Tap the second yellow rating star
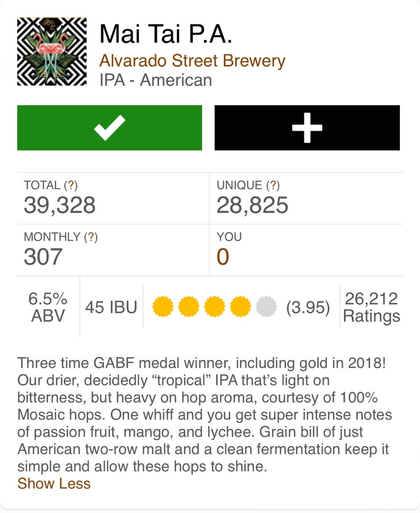The height and width of the screenshot is (513, 420). (188, 307)
